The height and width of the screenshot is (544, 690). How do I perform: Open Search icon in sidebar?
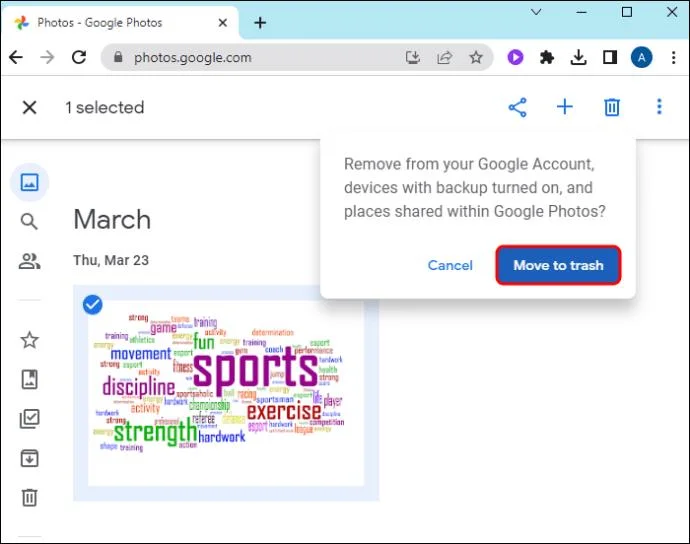pos(29,221)
